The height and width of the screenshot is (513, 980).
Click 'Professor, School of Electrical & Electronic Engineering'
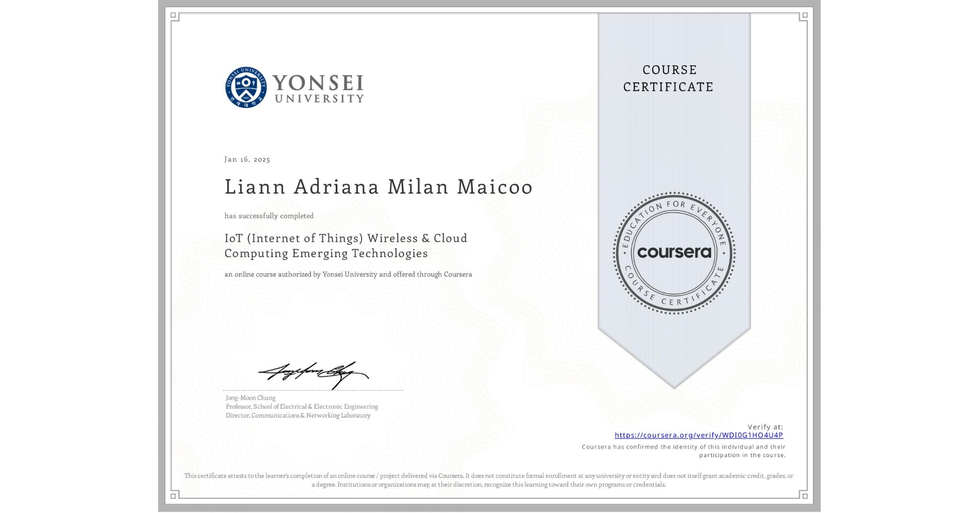(x=301, y=406)
